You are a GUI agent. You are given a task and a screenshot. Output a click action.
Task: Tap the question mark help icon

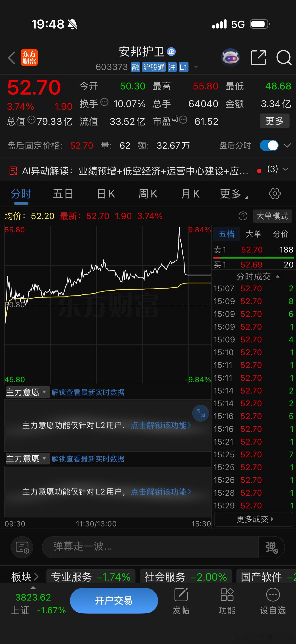click(243, 216)
